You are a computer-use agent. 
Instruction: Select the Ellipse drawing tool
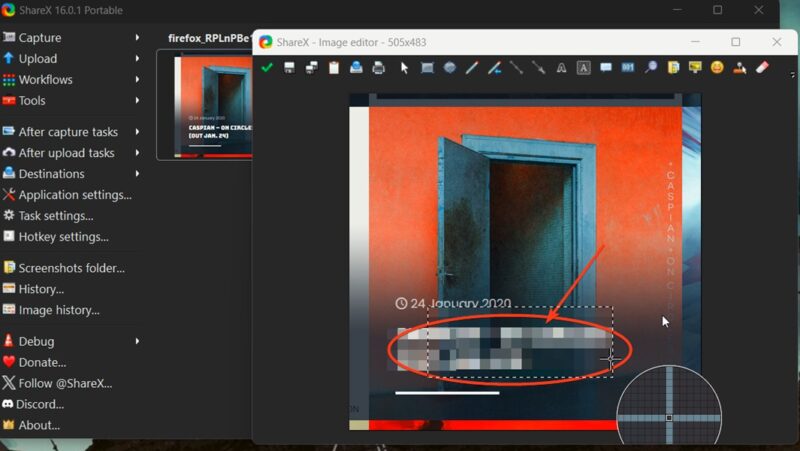449,67
